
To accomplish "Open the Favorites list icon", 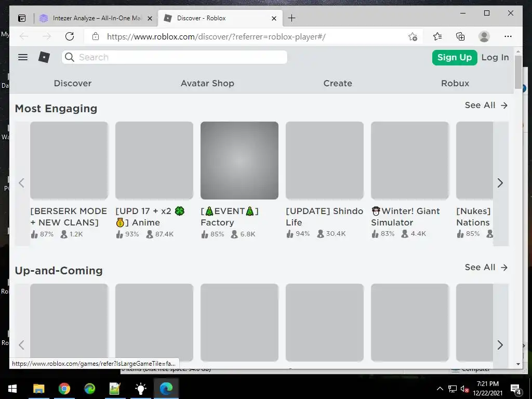I will pyautogui.click(x=437, y=36).
